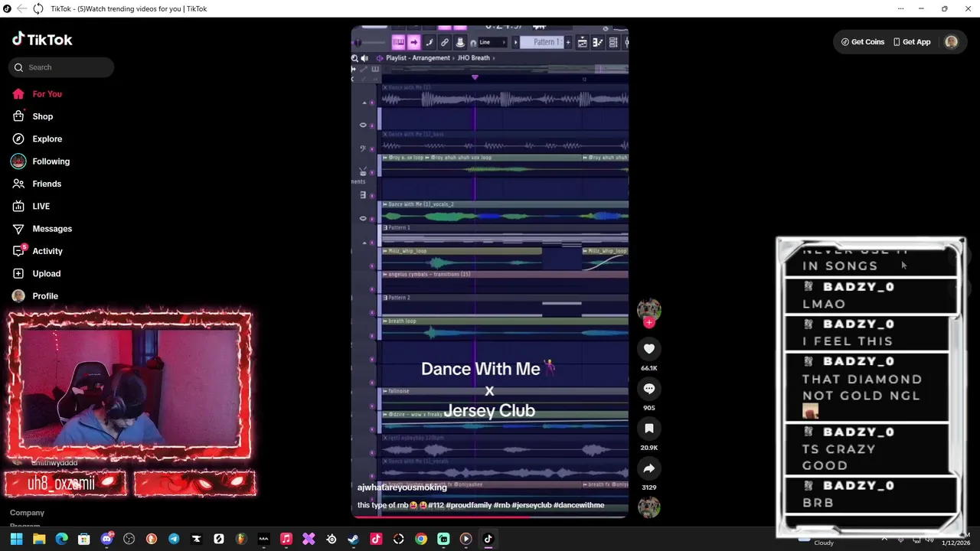980x551 pixels.
Task: Click the browser back arrow
Action: coord(21,8)
